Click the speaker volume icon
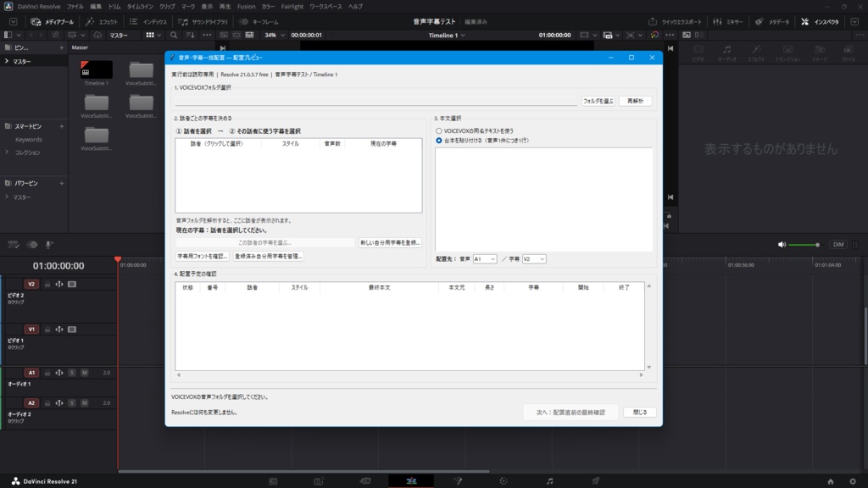 point(782,245)
